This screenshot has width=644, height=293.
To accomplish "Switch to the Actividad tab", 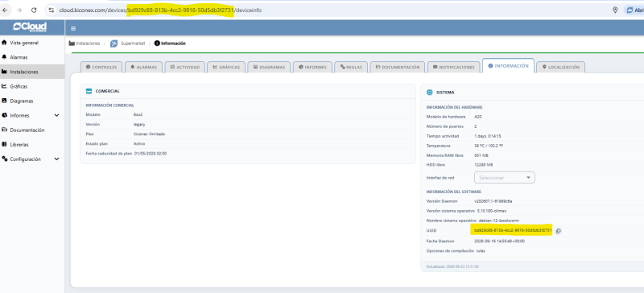I will coord(185,67).
